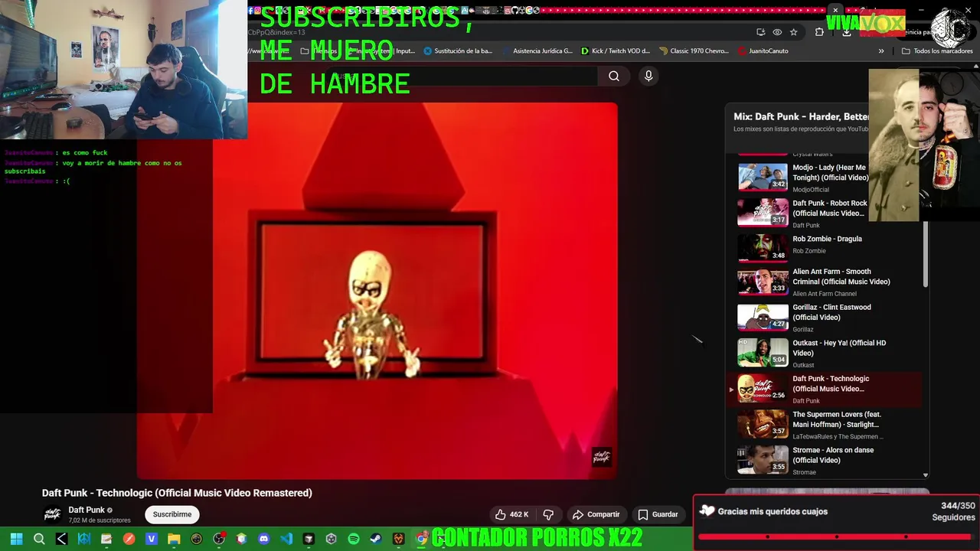Open Windows taskbar search
This screenshot has width=980, height=551.
pyautogui.click(x=39, y=539)
